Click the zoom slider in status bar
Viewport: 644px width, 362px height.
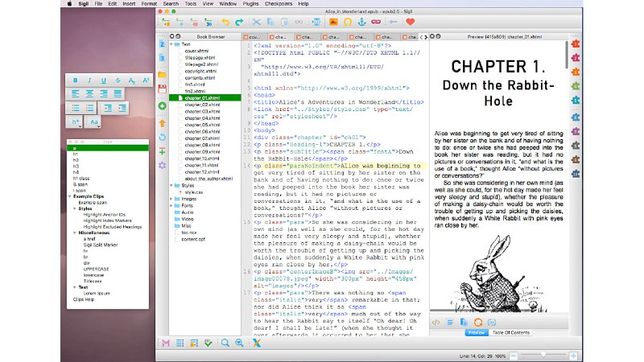545,355
